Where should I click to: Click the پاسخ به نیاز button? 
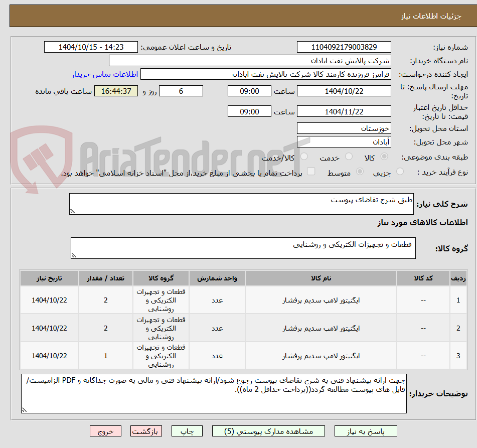366,431
